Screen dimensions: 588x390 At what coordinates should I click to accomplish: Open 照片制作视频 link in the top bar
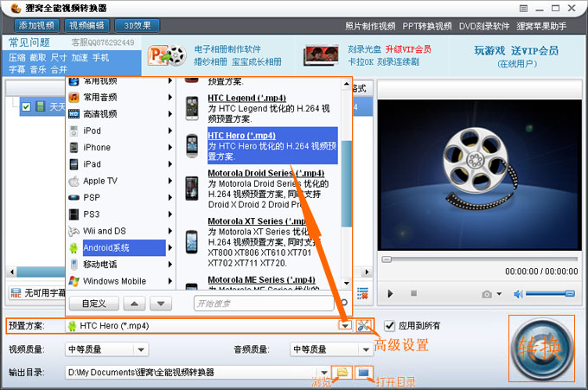(370, 26)
